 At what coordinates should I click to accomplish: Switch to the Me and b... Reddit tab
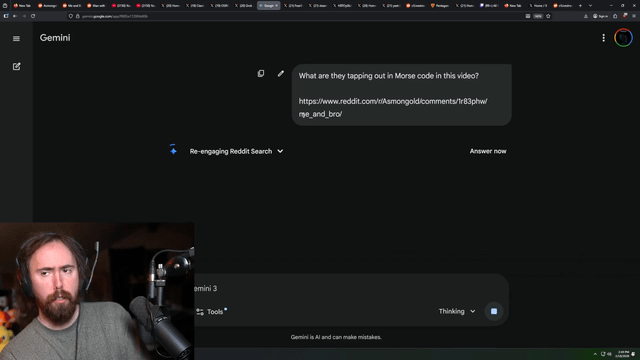(72, 6)
